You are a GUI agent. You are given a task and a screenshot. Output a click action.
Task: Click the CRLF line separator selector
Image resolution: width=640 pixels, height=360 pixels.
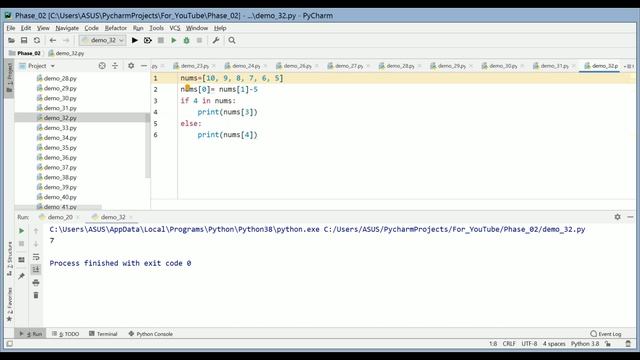(x=509, y=344)
